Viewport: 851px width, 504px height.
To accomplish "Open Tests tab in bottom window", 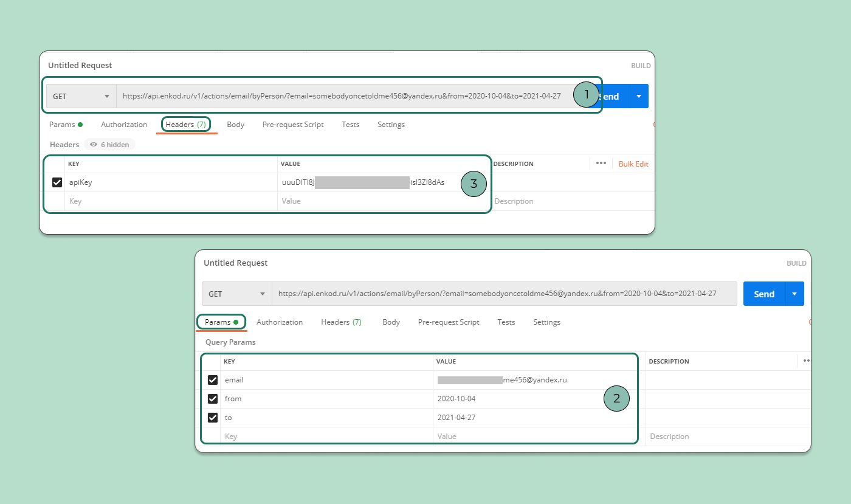I will point(506,322).
